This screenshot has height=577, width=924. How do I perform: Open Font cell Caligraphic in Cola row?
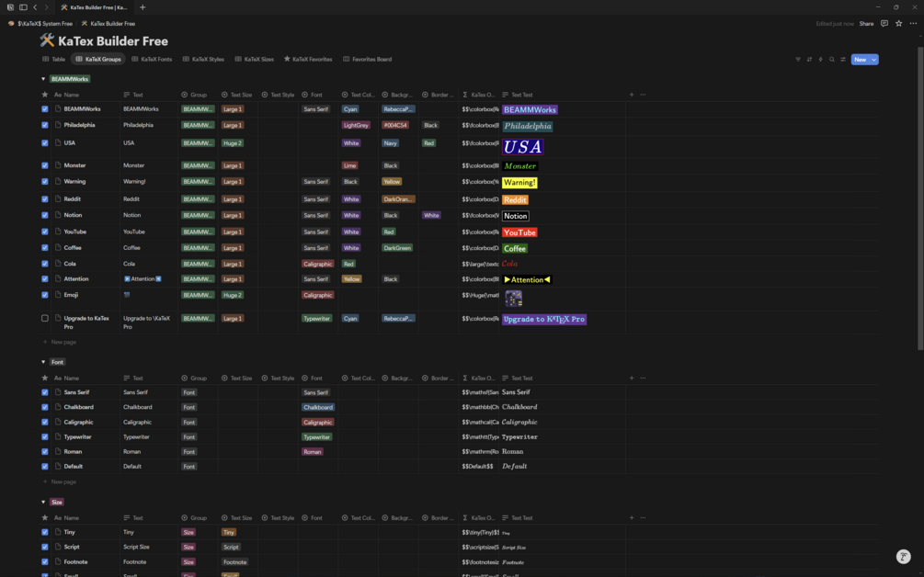coord(317,264)
